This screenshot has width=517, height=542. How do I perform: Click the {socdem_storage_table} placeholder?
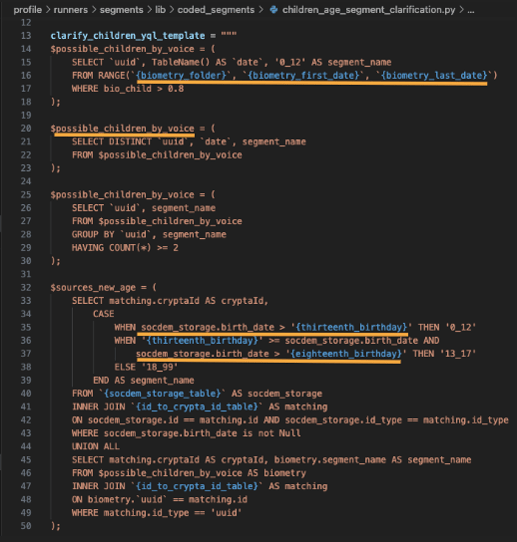pyautogui.click(x=162, y=393)
